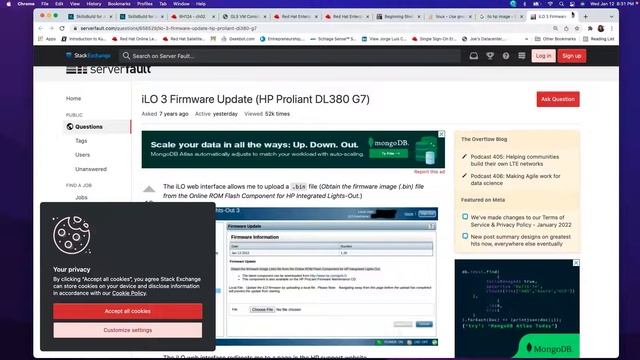Close the MongoDB banner ad
The height and width of the screenshot is (360, 640).
click(x=441, y=134)
